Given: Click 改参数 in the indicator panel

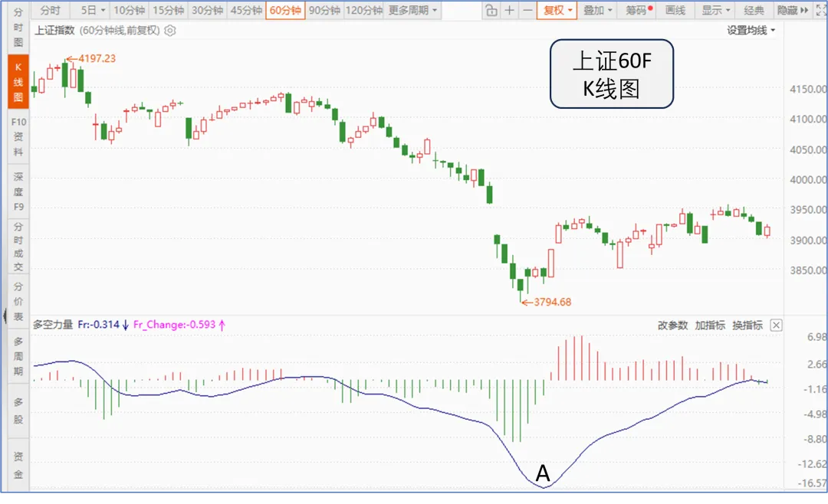Looking at the screenshot, I should coord(673,325).
